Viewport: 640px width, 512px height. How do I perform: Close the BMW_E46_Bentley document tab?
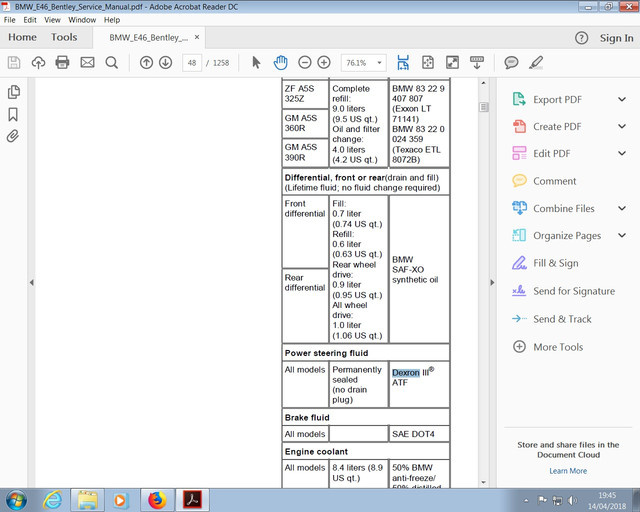coord(197,37)
